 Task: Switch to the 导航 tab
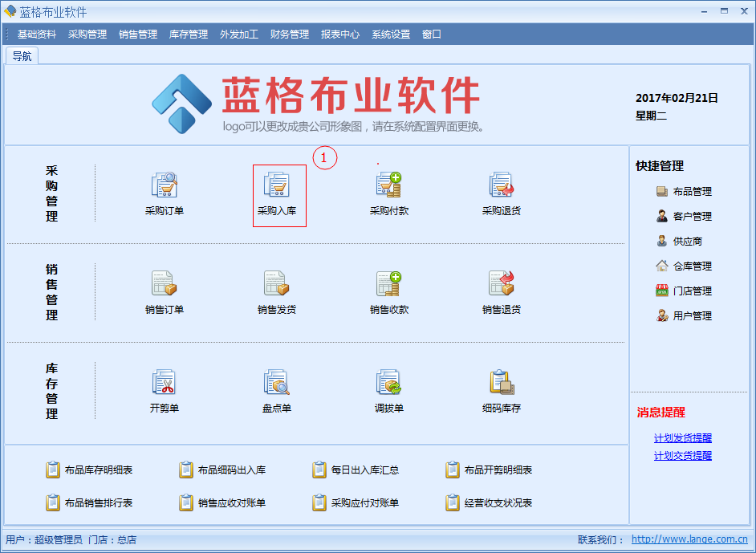click(x=22, y=56)
